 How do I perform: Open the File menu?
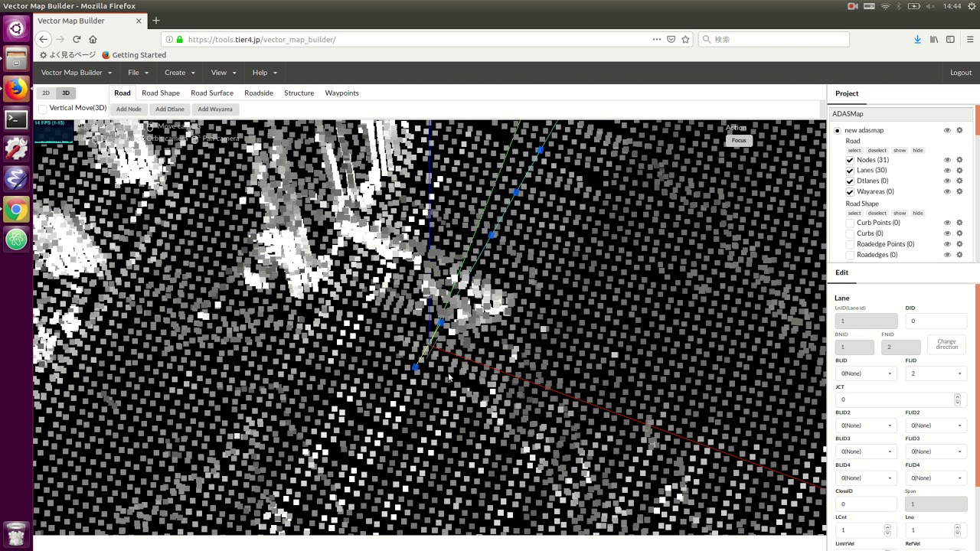(138, 73)
